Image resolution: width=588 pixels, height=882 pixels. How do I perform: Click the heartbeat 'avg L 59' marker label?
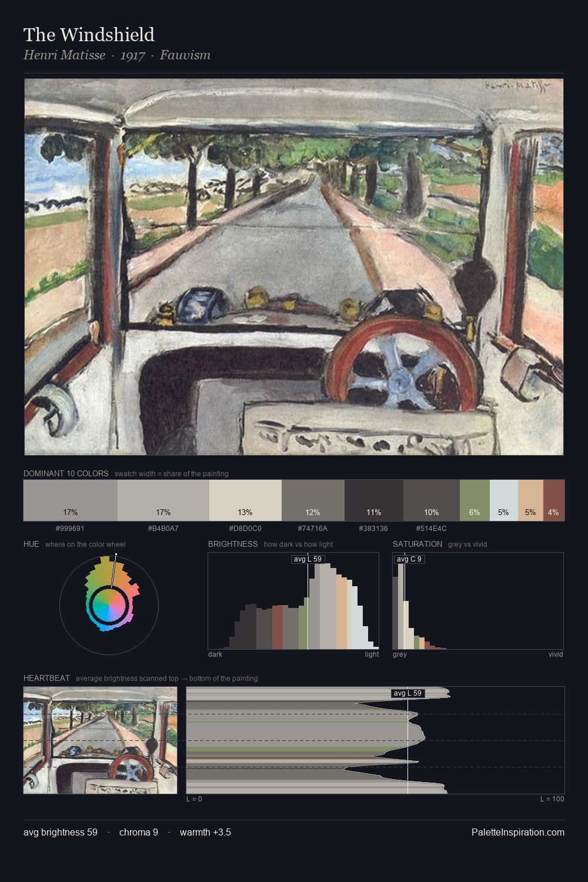point(408,693)
